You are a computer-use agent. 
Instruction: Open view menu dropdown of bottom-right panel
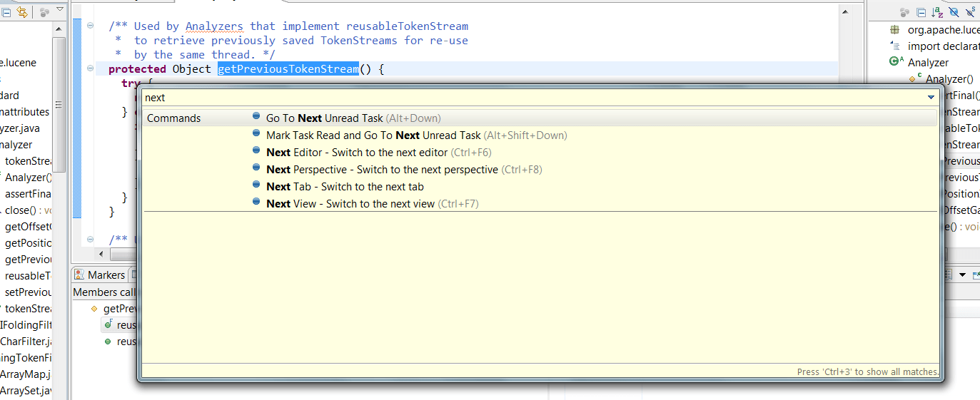[x=962, y=275]
